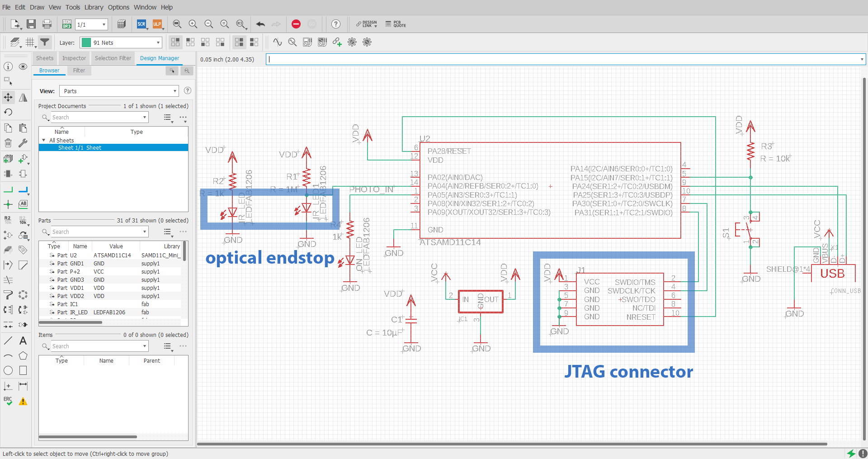The height and width of the screenshot is (459, 868).
Task: Undo the last action with the back arrow
Action: coord(260,24)
